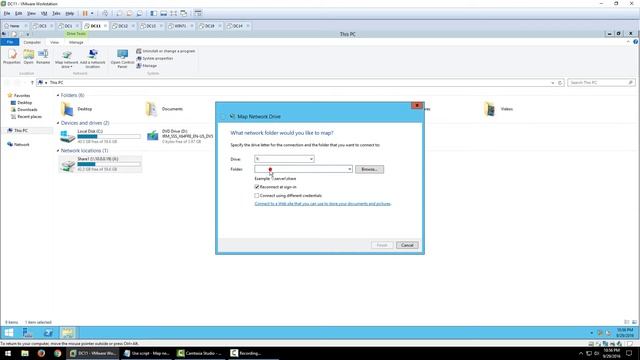Click the host Chrome taskbar icon
640x360 pixels.
[x=58, y=353]
